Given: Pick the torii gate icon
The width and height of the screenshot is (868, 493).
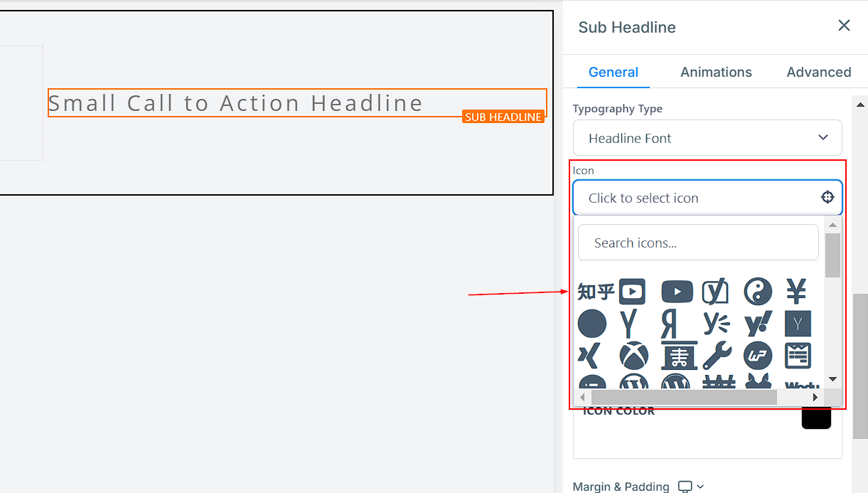Looking at the screenshot, I should (x=679, y=355).
